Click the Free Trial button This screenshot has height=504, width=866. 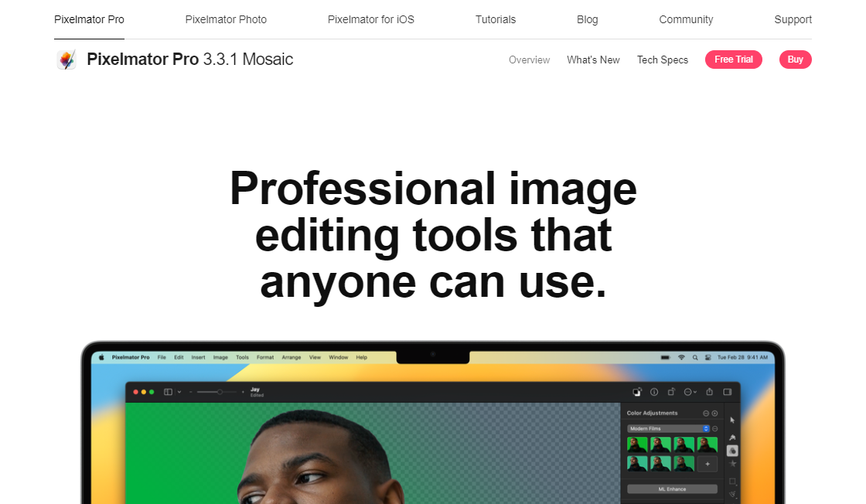coord(733,60)
